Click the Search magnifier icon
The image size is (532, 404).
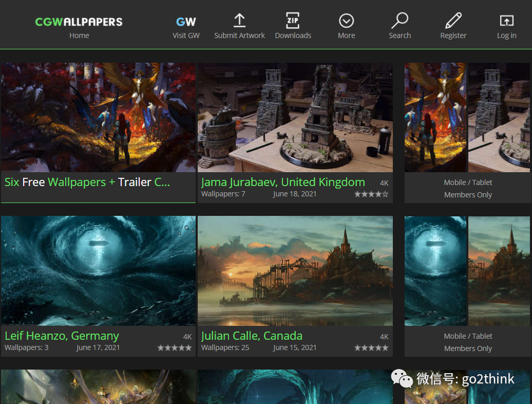click(400, 21)
